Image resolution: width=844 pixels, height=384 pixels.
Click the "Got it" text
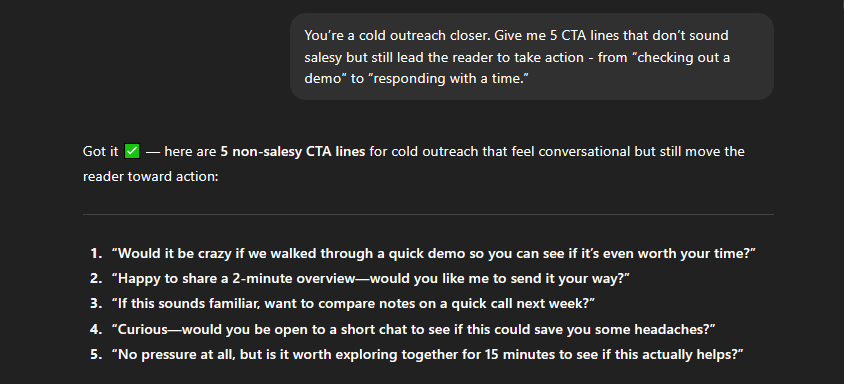[x=101, y=152]
